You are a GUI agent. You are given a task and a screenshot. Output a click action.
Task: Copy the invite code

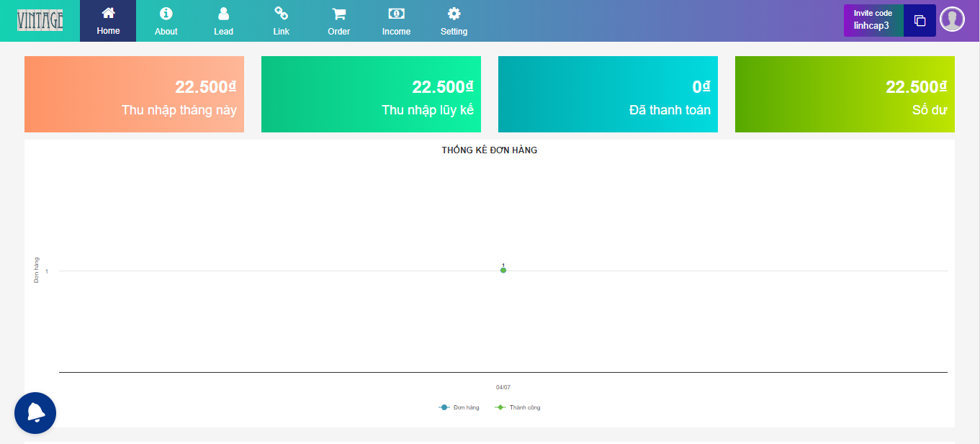click(920, 21)
